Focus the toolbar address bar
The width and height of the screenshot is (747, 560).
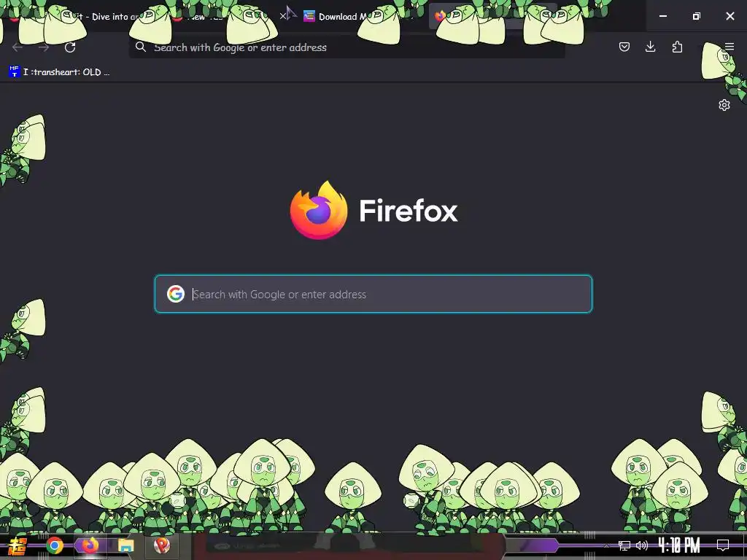point(347,47)
